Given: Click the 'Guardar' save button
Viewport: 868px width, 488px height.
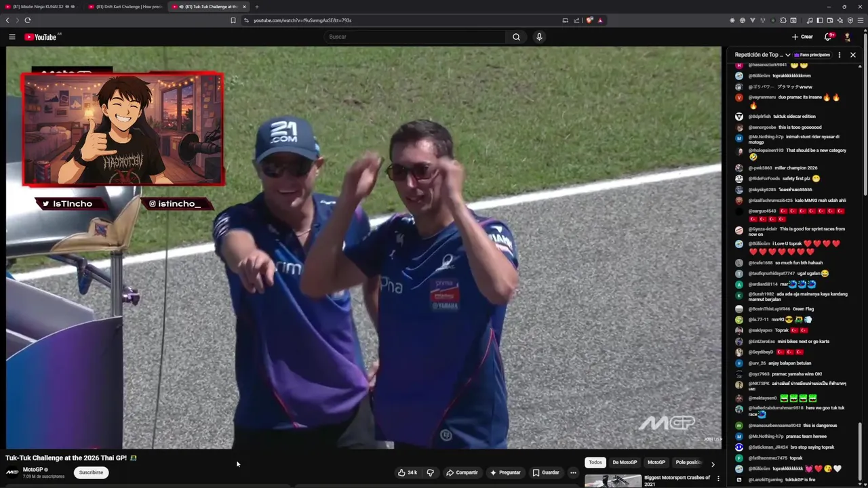Looking at the screenshot, I should coord(546,472).
